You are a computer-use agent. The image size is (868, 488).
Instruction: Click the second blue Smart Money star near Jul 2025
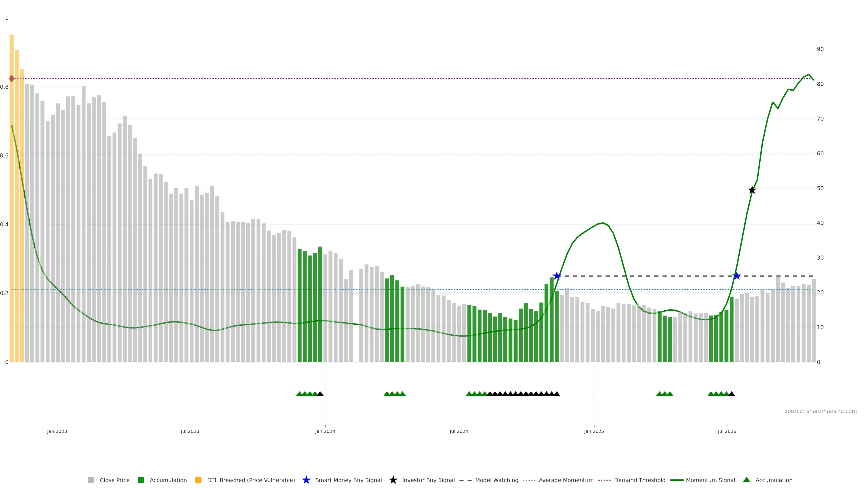(737, 276)
